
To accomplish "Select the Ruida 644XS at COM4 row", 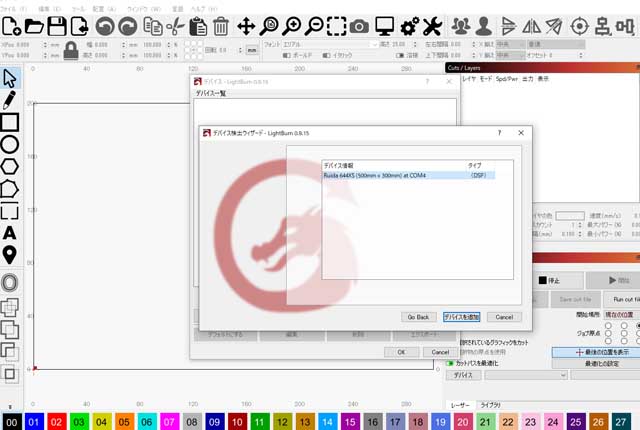I will point(409,175).
